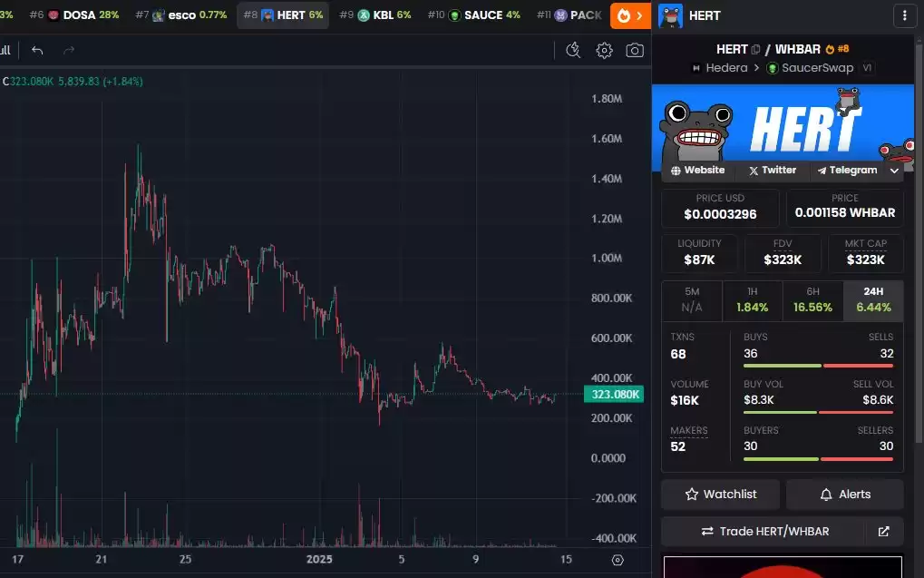Click the redo arrow icon
924x578 pixels.
click(x=69, y=50)
